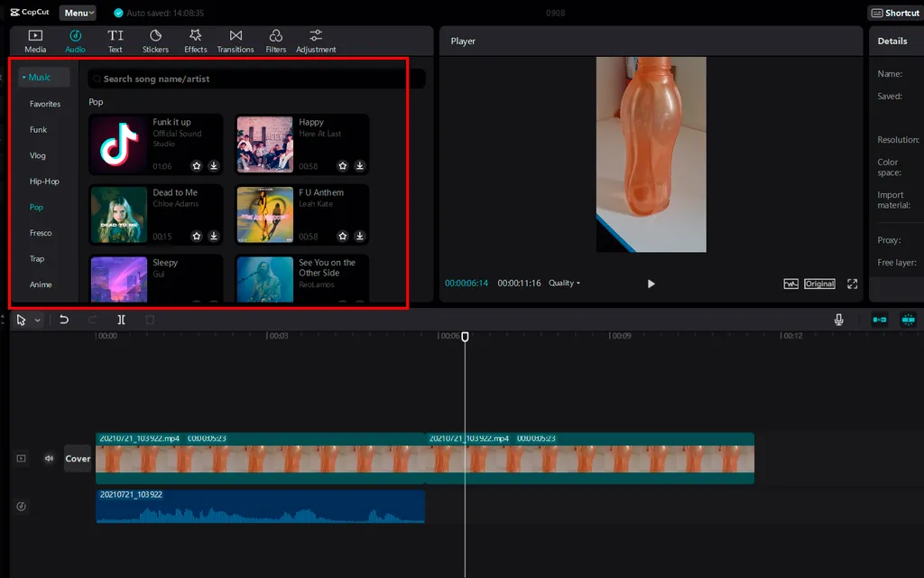The image size is (924, 578).
Task: Star the "Happy" song as favorite
Action: tap(342, 166)
